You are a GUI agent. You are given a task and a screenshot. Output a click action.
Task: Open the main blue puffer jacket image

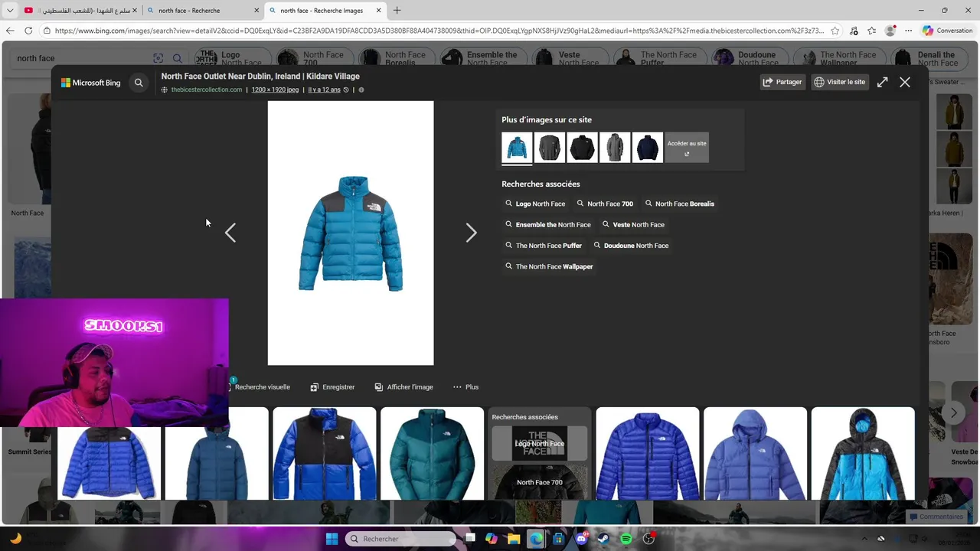tap(351, 233)
